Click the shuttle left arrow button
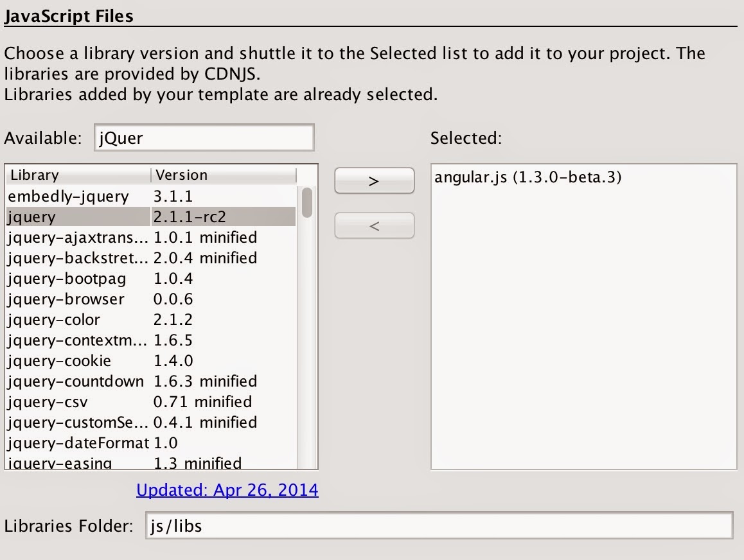Screen dimensions: 744x560 [374, 225]
